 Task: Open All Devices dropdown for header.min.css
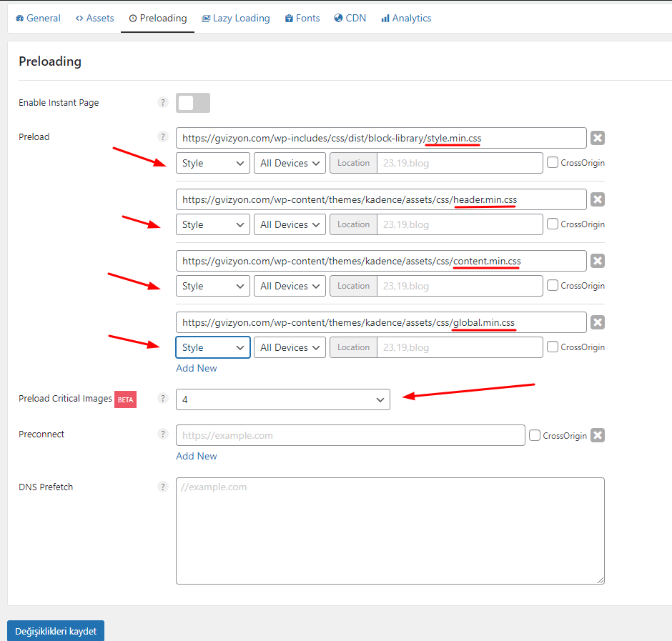pos(290,224)
